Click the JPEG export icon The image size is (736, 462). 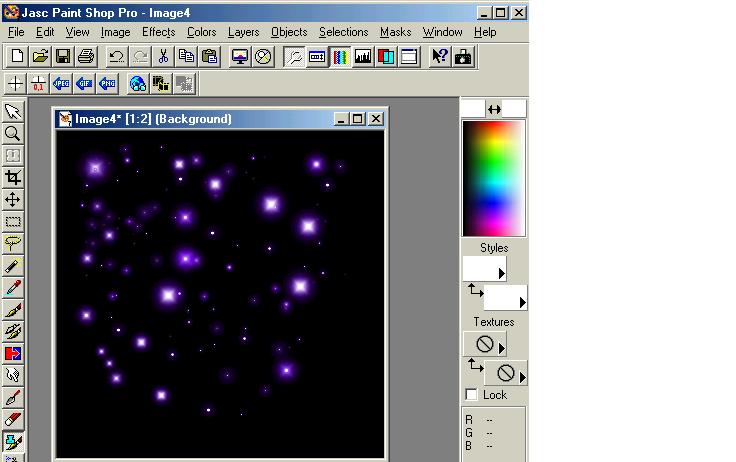[61, 84]
